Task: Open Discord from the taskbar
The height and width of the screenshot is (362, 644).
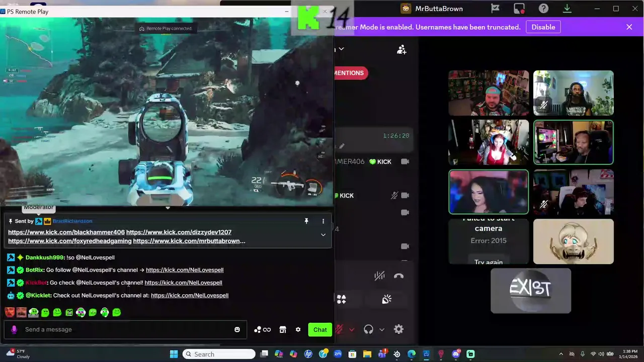Action: pyautogui.click(x=456, y=354)
